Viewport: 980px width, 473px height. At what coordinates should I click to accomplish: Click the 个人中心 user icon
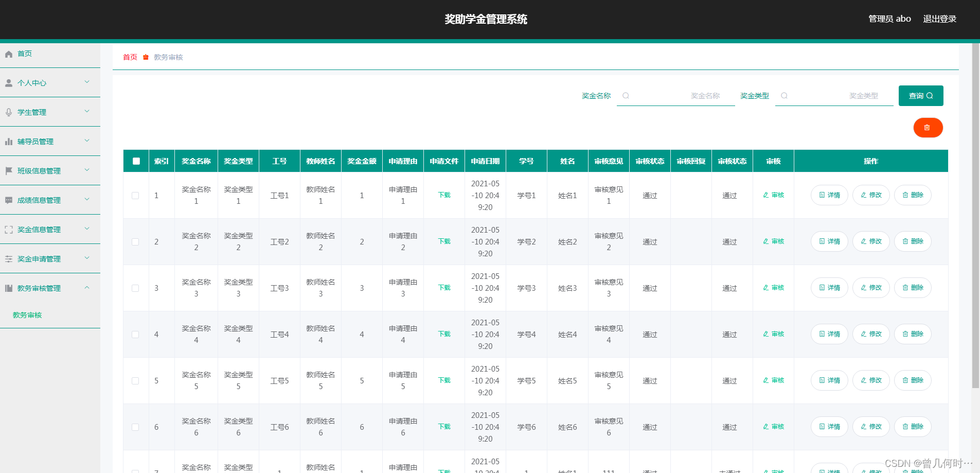click(x=9, y=83)
